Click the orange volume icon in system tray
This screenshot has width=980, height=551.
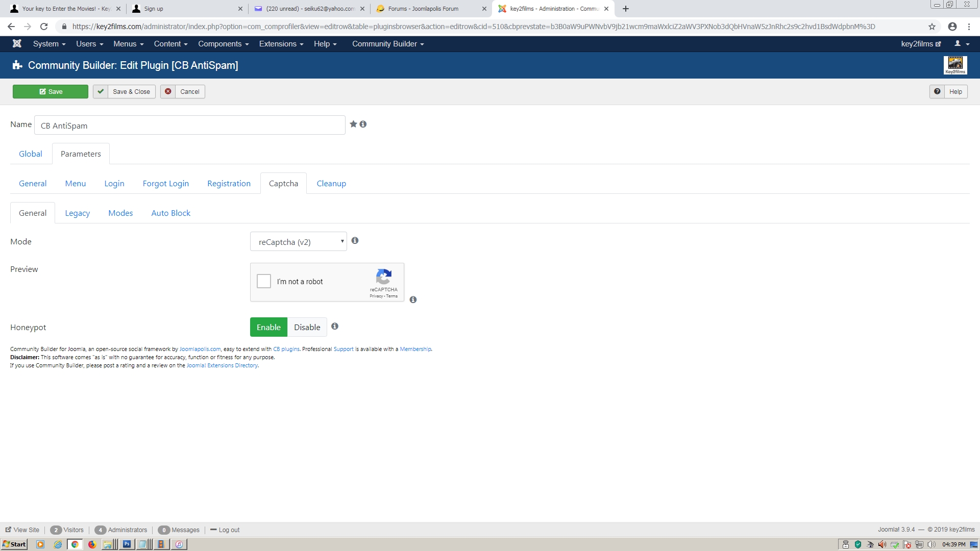[x=882, y=544]
